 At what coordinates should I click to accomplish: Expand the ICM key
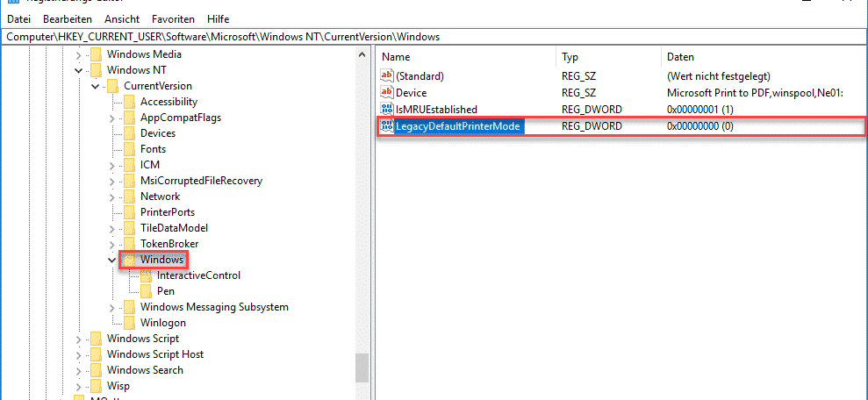112,166
